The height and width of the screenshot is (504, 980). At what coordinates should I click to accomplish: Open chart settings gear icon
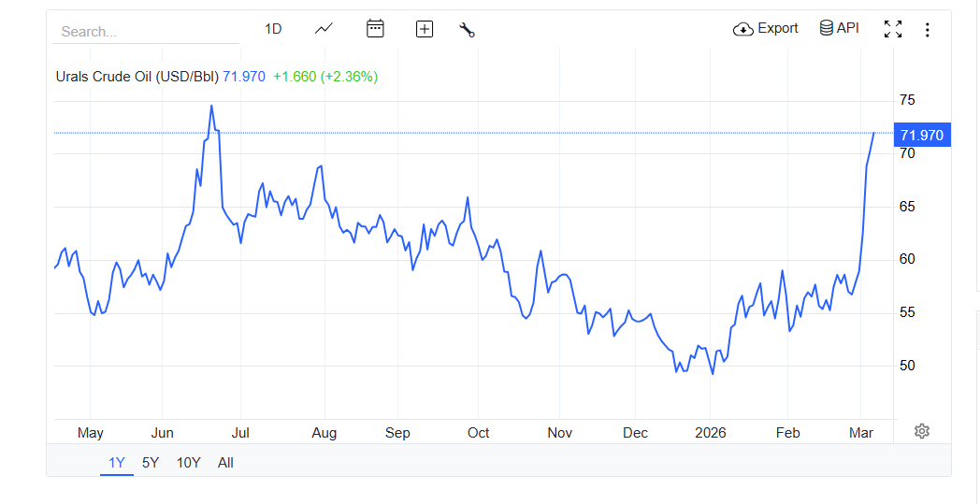(x=922, y=431)
